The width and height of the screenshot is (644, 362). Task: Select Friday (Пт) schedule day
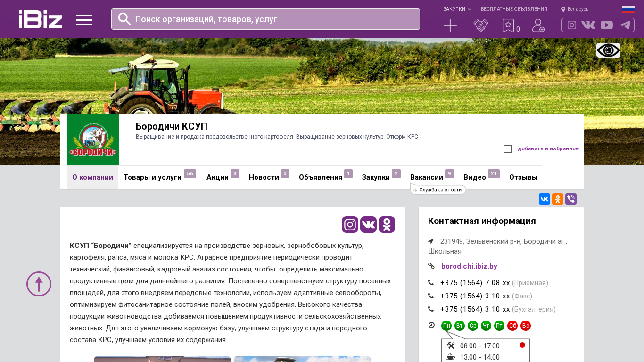[499, 326]
